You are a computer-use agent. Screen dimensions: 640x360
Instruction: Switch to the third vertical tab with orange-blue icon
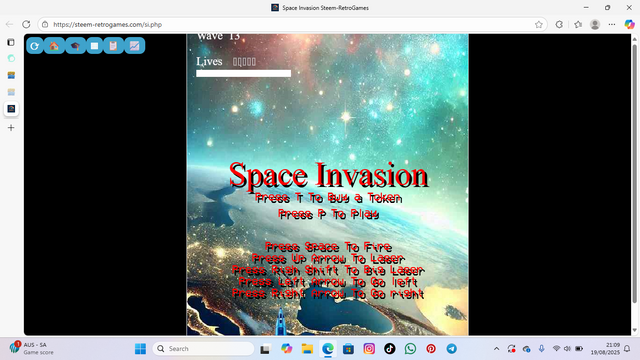[x=11, y=75]
